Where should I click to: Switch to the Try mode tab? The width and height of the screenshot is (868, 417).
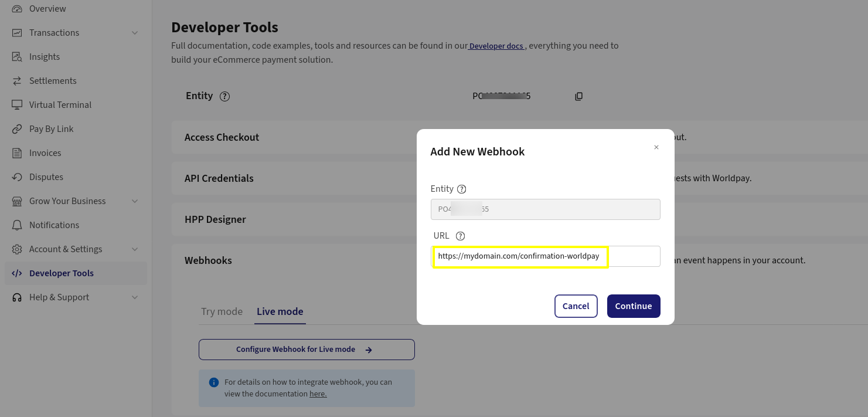222,311
